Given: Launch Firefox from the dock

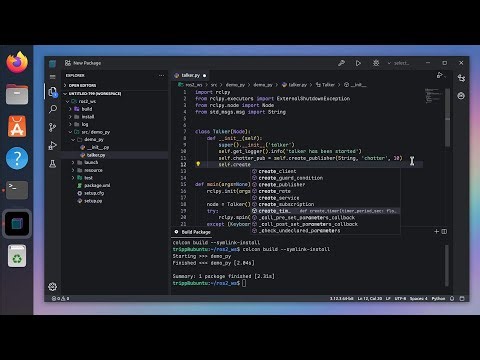Looking at the screenshot, I should coord(17,62).
